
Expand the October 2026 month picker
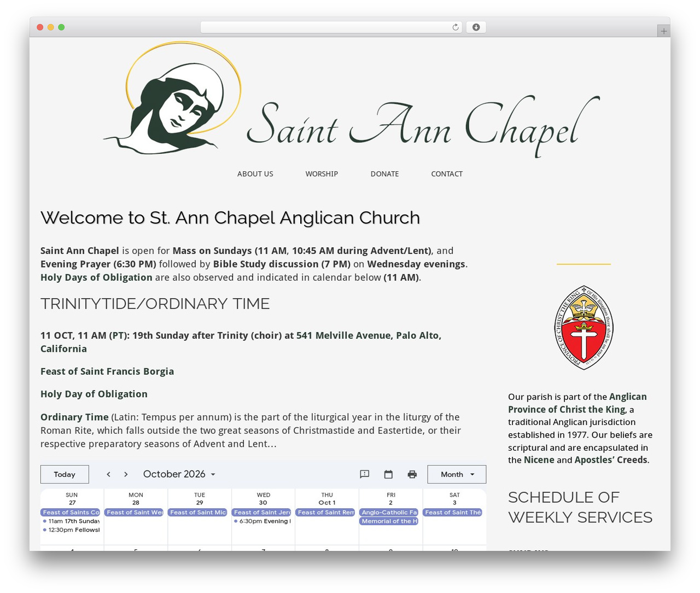click(x=179, y=474)
